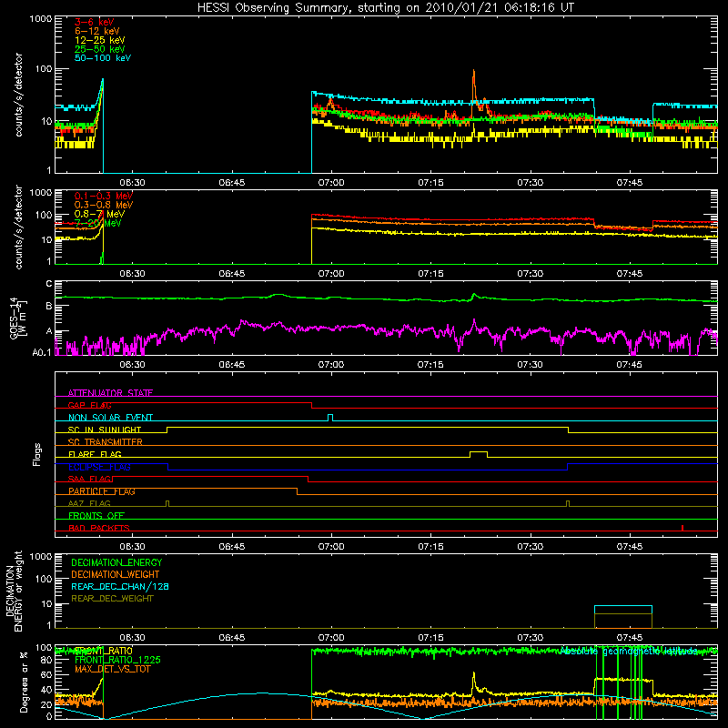Viewport: 728px width, 728px height.
Task: Select the green FRONTS_OFF label
Action: tap(96, 515)
